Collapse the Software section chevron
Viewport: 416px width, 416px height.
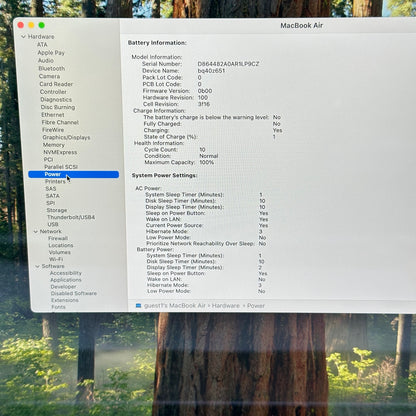[37, 266]
